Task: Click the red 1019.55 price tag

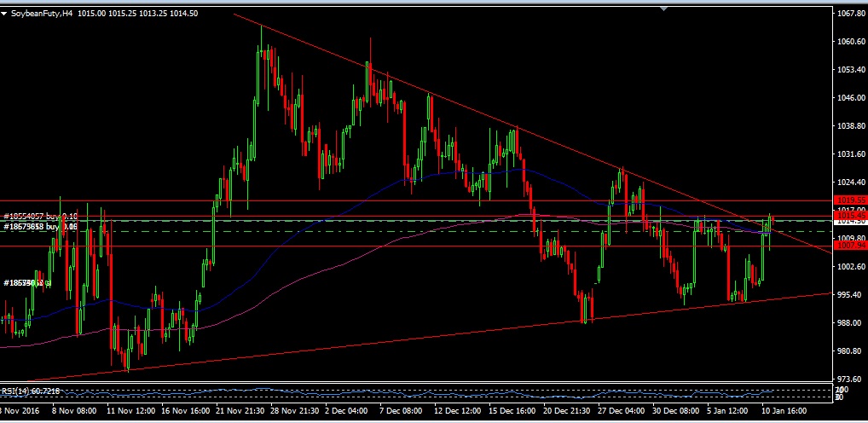Action: coord(849,200)
